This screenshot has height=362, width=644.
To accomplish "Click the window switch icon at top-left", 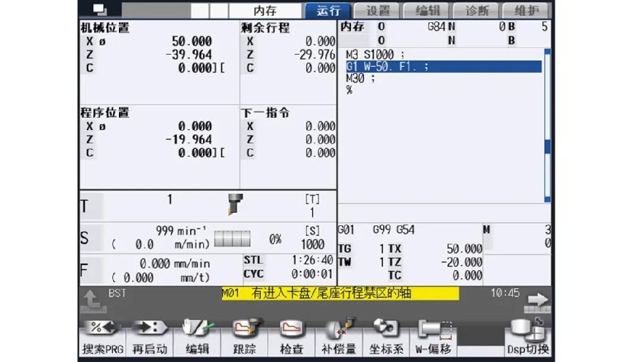I will coord(99,10).
